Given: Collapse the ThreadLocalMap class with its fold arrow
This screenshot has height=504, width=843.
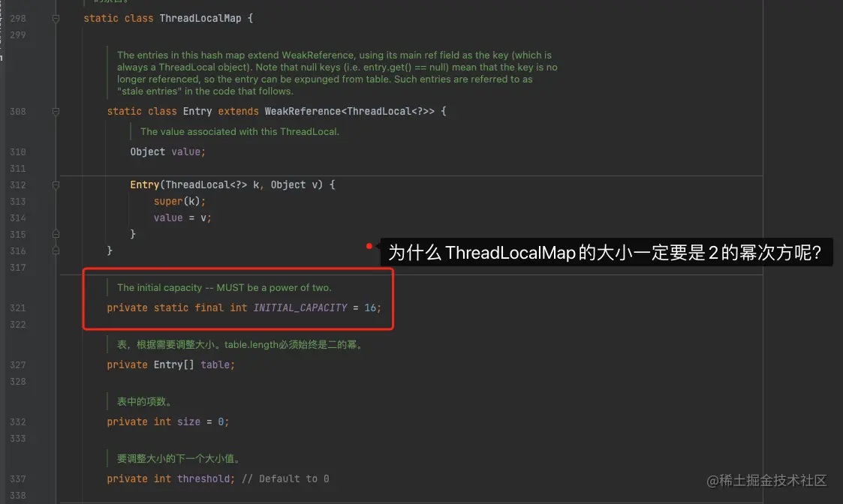Looking at the screenshot, I should pos(56,18).
